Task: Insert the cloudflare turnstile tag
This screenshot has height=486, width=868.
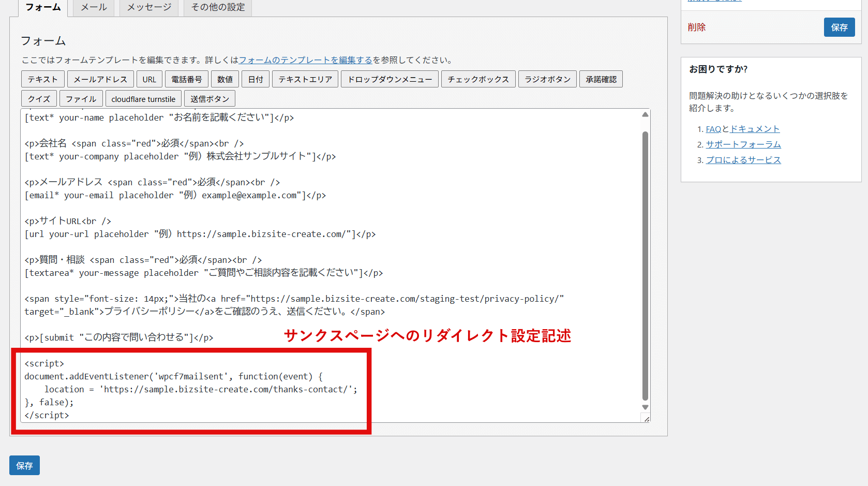Action: click(x=143, y=99)
